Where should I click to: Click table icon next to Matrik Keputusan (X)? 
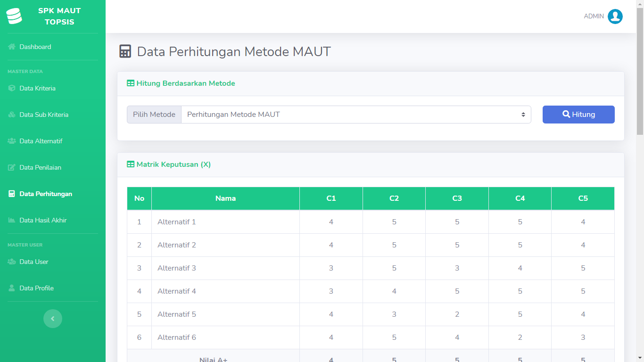click(131, 165)
